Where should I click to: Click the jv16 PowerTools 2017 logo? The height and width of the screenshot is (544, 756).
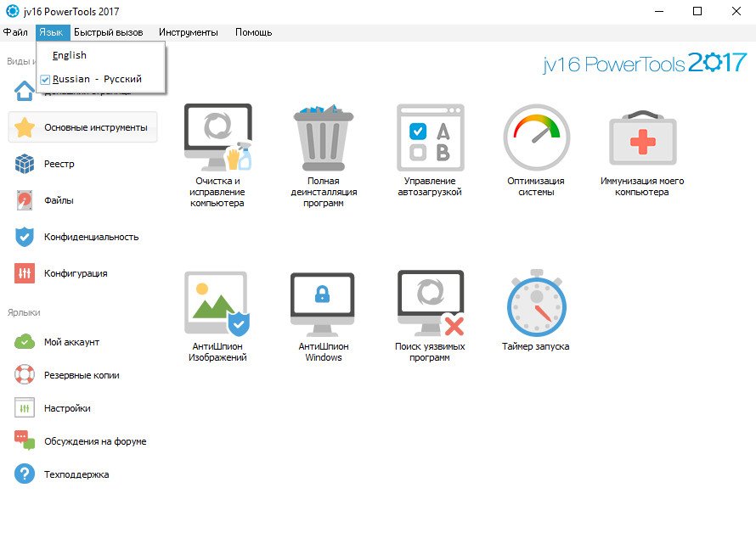(x=645, y=63)
